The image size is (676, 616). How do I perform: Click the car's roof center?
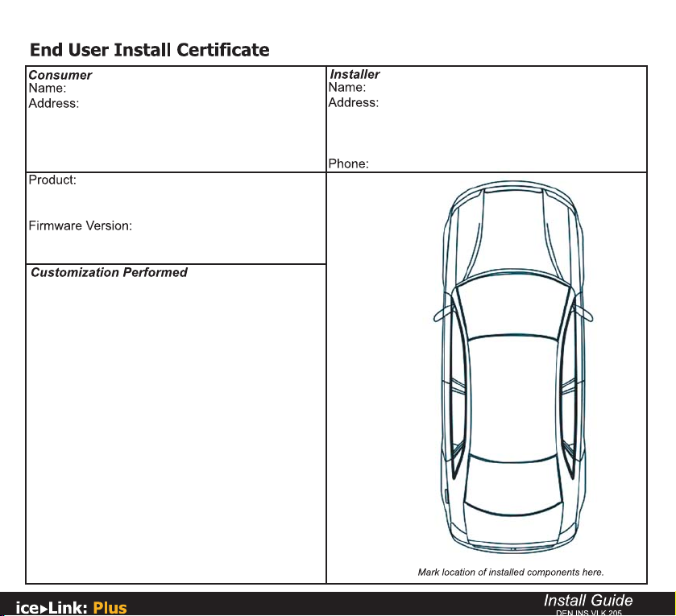click(x=513, y=396)
